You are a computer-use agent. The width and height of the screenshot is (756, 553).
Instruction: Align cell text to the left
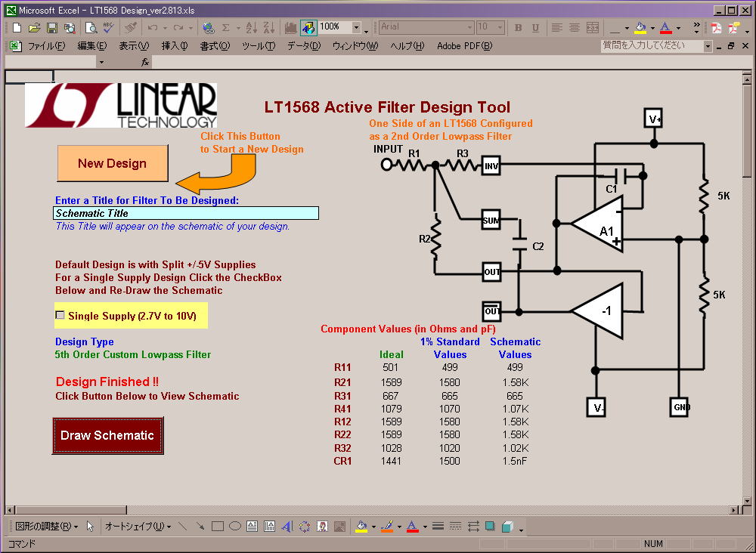pos(557,28)
